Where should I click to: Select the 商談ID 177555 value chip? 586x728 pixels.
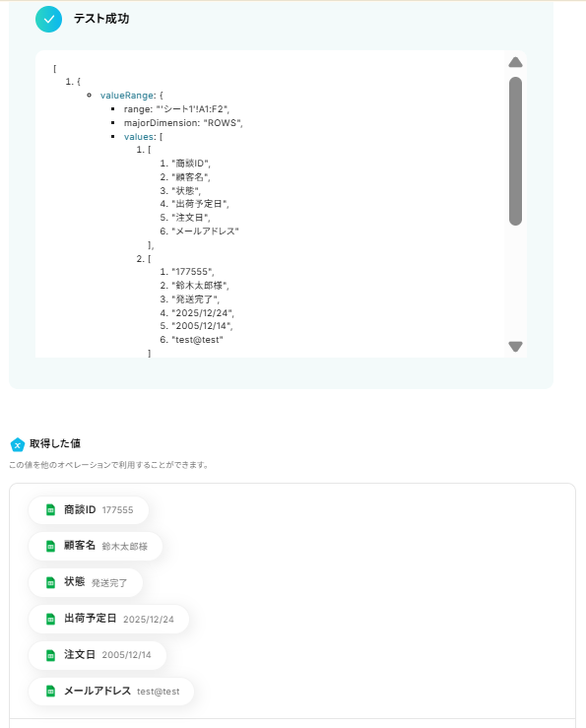89,509
